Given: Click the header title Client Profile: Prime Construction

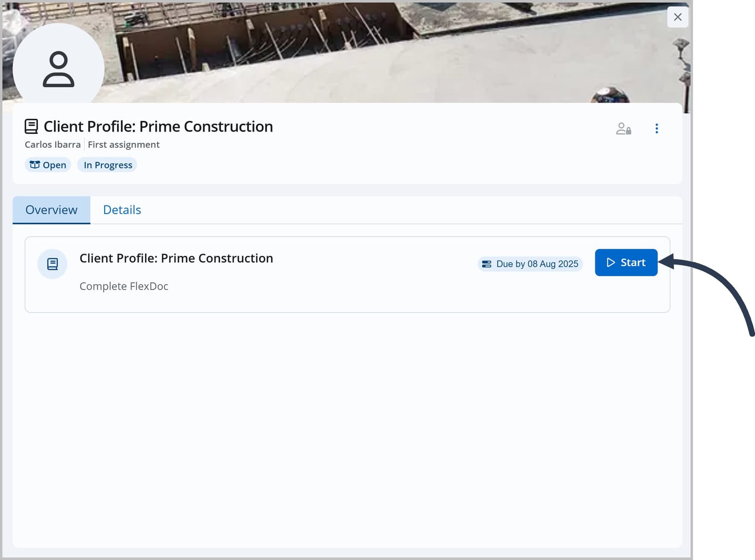Looking at the screenshot, I should 158,126.
